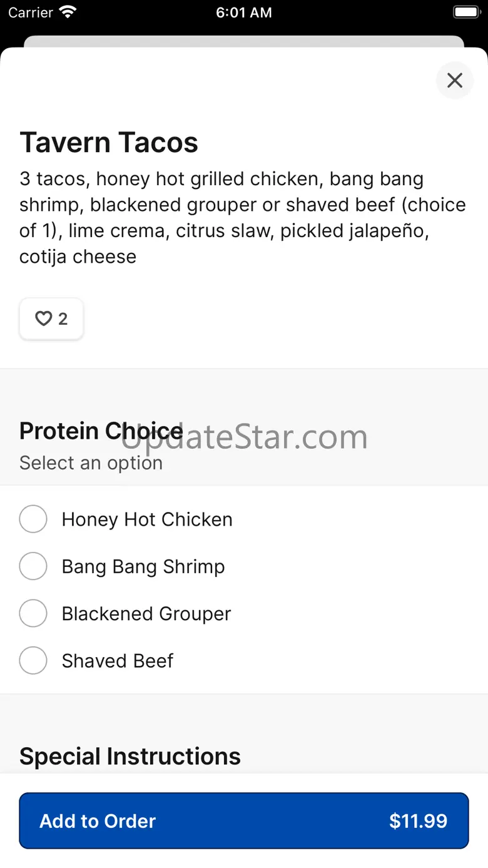Viewport: 488px width, 868px height.
Task: Tap the battery icon in status bar
Action: click(466, 13)
